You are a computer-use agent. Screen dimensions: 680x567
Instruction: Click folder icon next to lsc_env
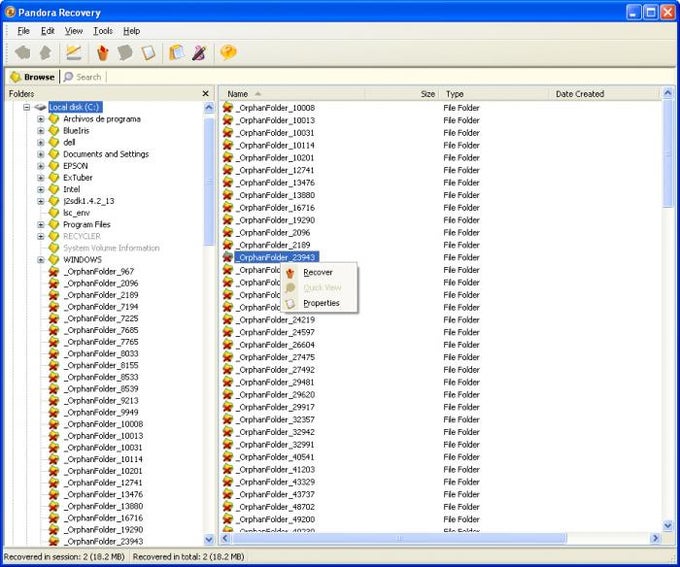pos(54,213)
